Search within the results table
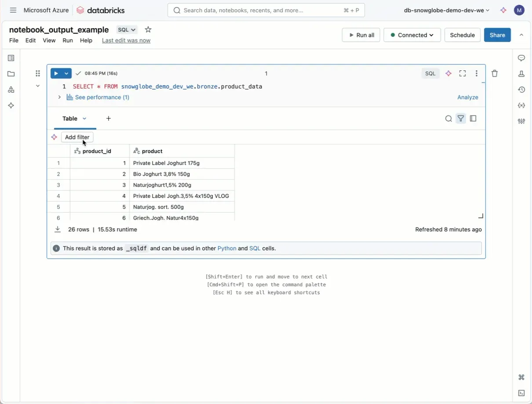 (448, 119)
